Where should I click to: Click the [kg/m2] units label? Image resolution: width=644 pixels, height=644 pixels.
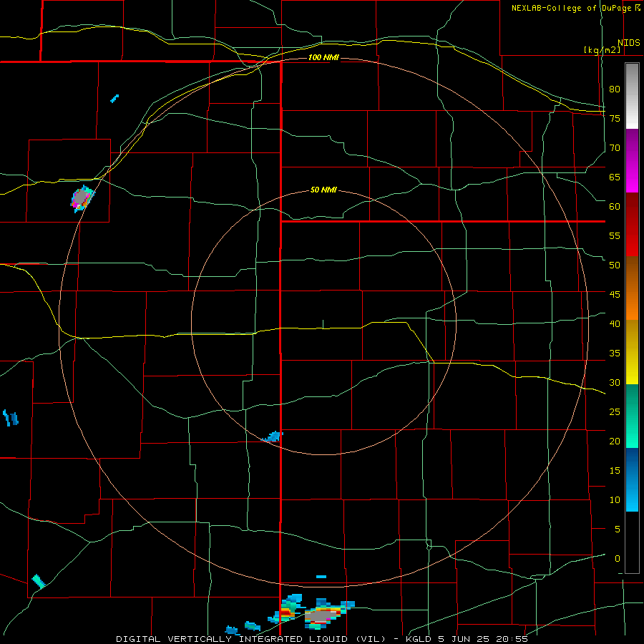coord(602,50)
